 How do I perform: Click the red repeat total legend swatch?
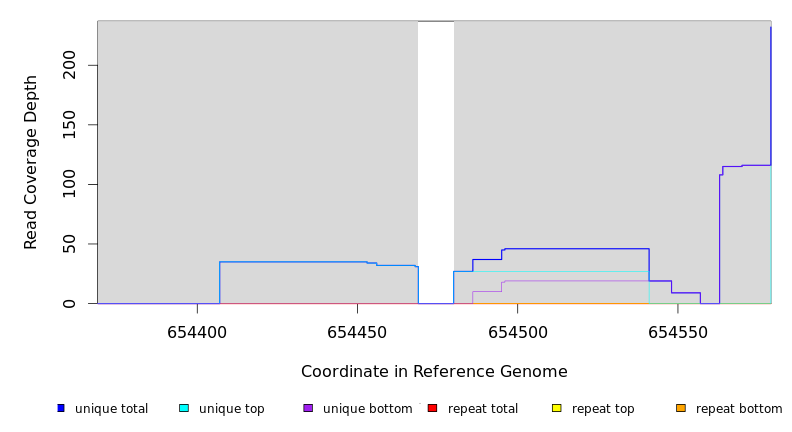432,408
